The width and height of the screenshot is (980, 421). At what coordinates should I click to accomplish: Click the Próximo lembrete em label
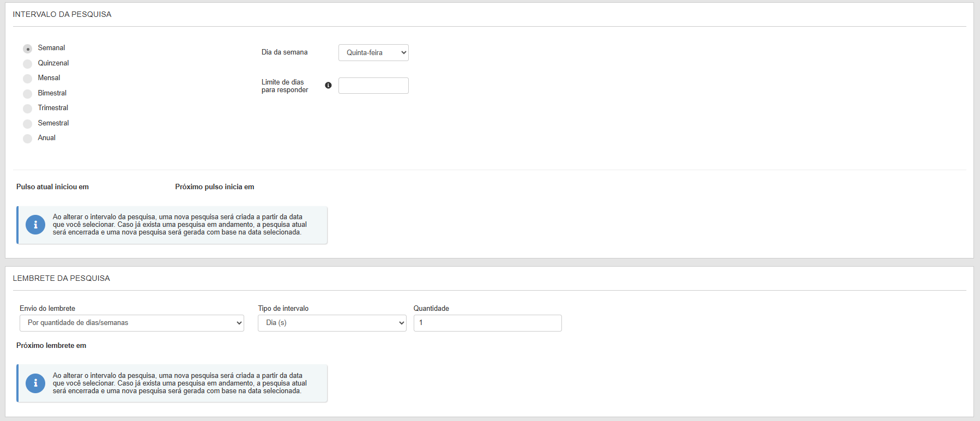51,345
